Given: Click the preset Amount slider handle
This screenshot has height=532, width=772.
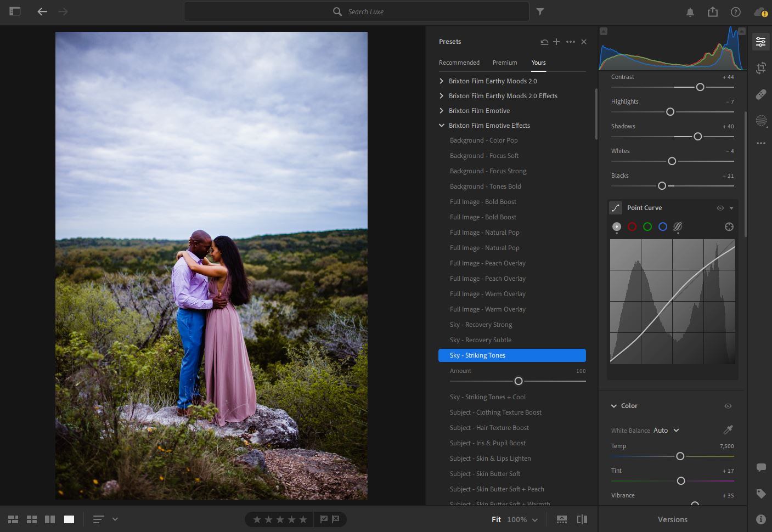Looking at the screenshot, I should pyautogui.click(x=518, y=381).
